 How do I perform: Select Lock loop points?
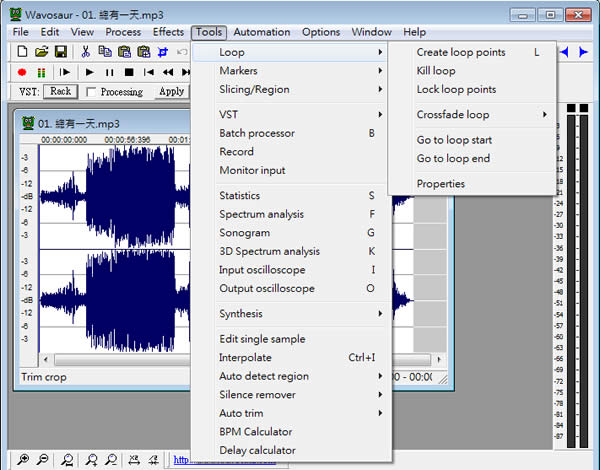tap(472, 90)
